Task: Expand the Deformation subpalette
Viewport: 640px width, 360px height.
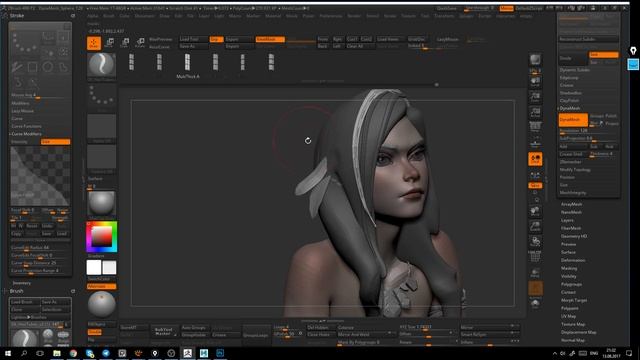Action: [x=573, y=260]
